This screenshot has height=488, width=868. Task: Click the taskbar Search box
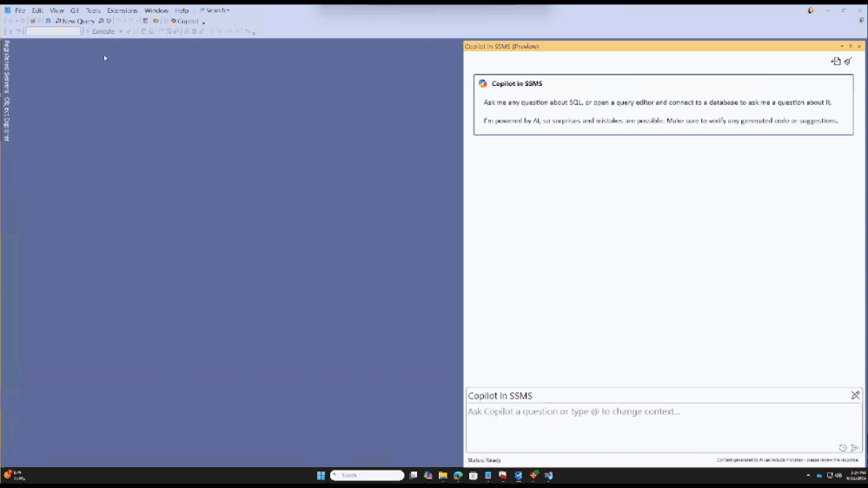[368, 475]
